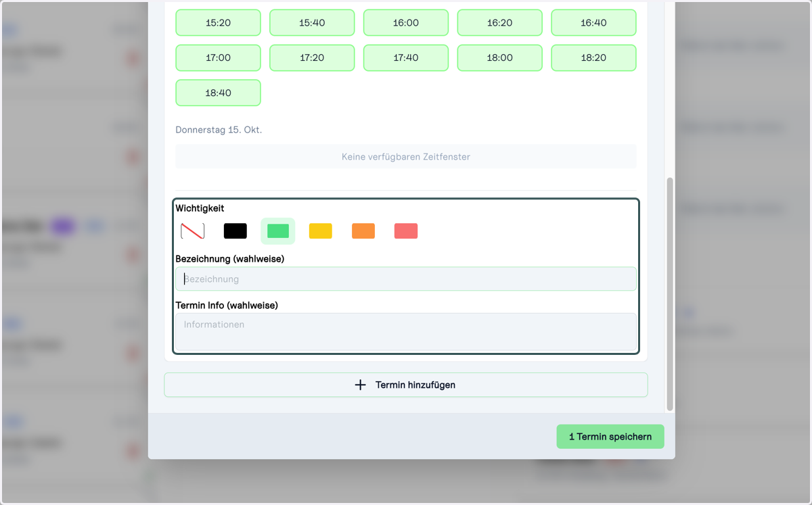Pick the 17:20 time slot

312,57
